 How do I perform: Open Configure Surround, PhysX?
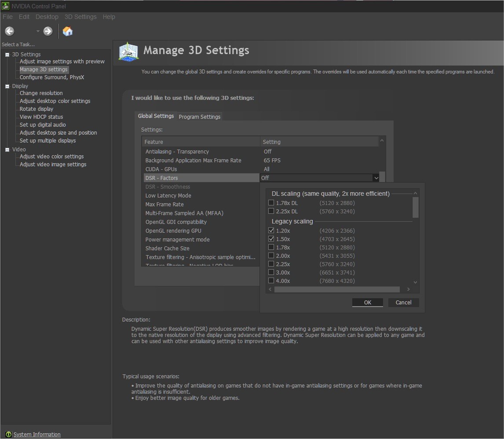52,77
